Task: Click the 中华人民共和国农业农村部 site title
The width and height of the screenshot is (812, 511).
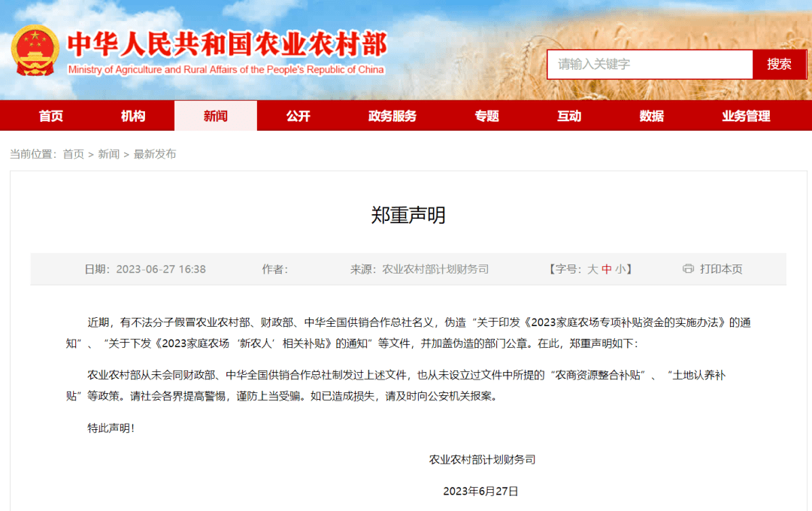Action: (227, 44)
